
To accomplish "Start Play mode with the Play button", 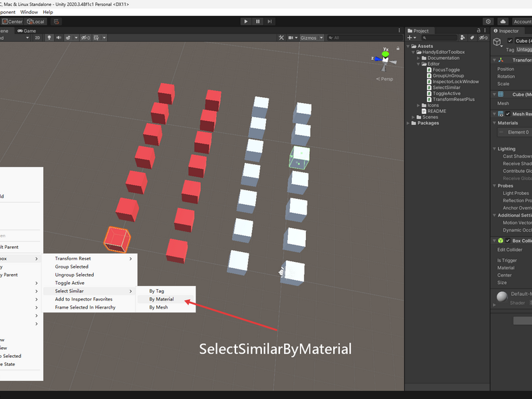I will pyautogui.click(x=245, y=21).
